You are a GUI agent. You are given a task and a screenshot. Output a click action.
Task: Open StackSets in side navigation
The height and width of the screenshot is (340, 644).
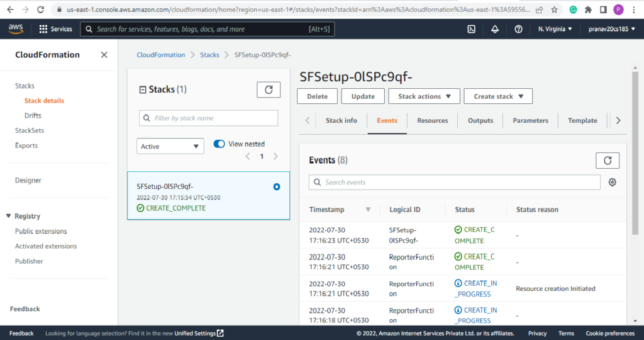[x=30, y=130]
